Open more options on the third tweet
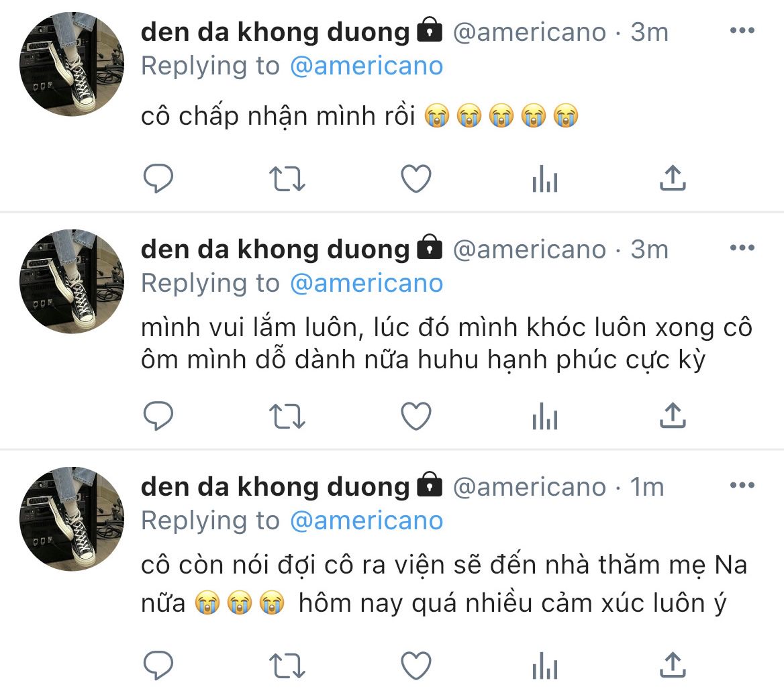Viewport: 784px width, 697px height. point(742,486)
